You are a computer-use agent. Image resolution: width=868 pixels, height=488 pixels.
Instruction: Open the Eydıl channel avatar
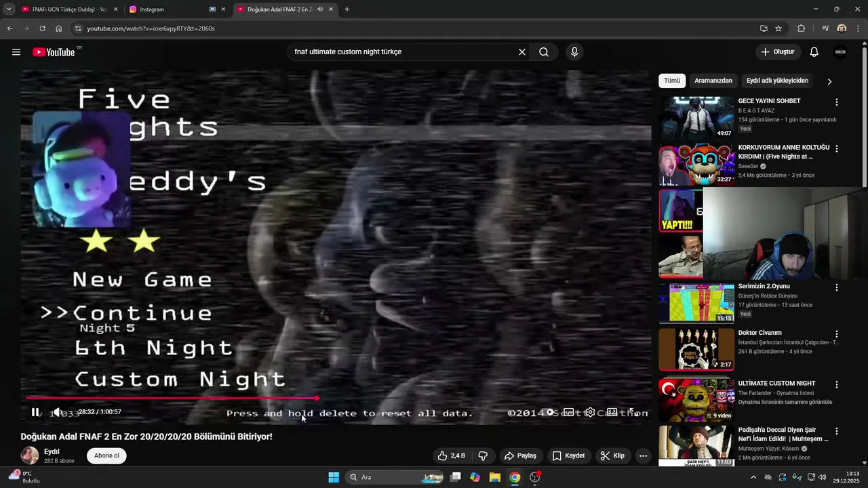click(30, 455)
